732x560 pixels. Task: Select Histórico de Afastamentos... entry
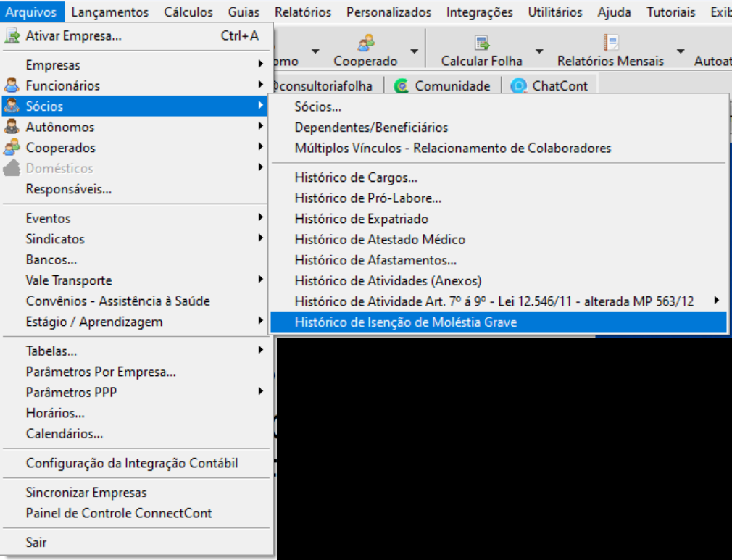499,260
